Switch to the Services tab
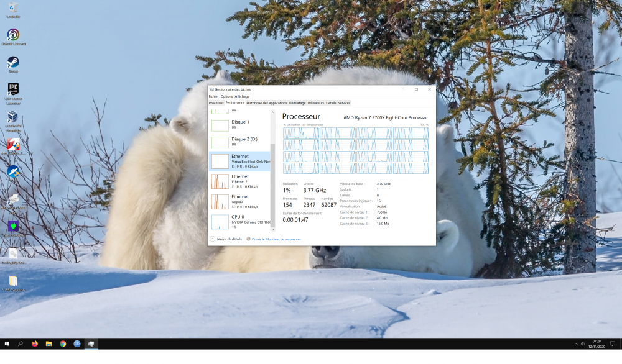 tap(344, 103)
